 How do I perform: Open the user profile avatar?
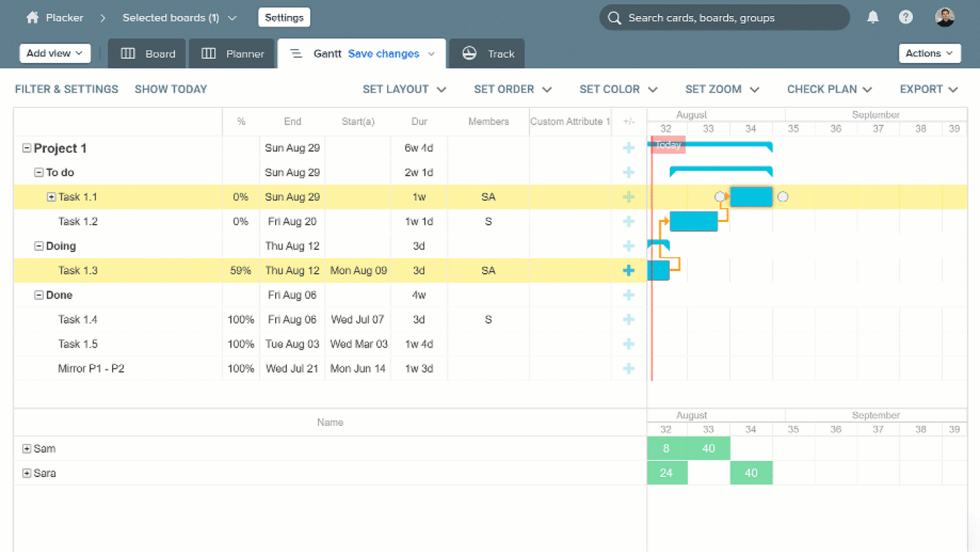pos(944,18)
